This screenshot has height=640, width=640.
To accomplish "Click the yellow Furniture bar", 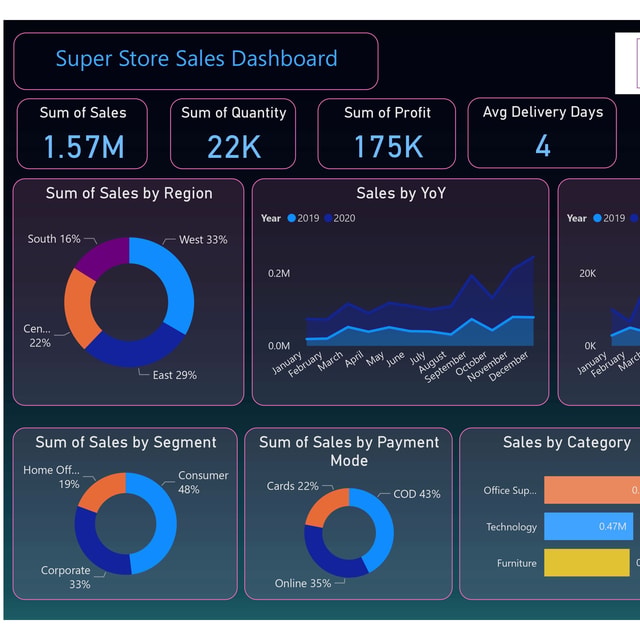I will pyautogui.click(x=587, y=562).
